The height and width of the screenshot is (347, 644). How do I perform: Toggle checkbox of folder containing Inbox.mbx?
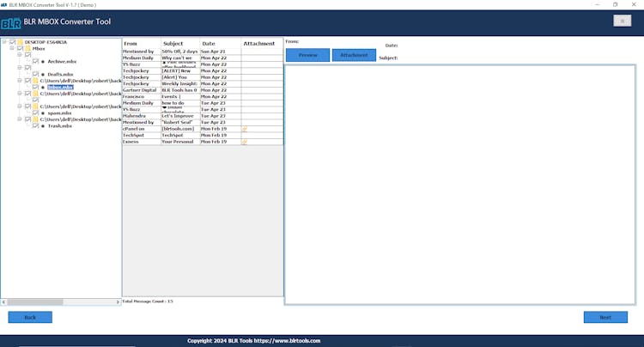click(28, 81)
